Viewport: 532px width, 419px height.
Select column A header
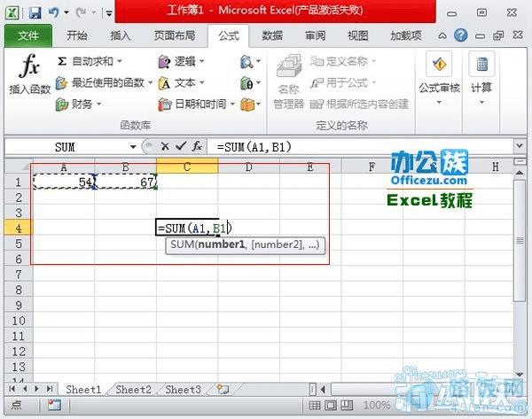pyautogui.click(x=64, y=167)
